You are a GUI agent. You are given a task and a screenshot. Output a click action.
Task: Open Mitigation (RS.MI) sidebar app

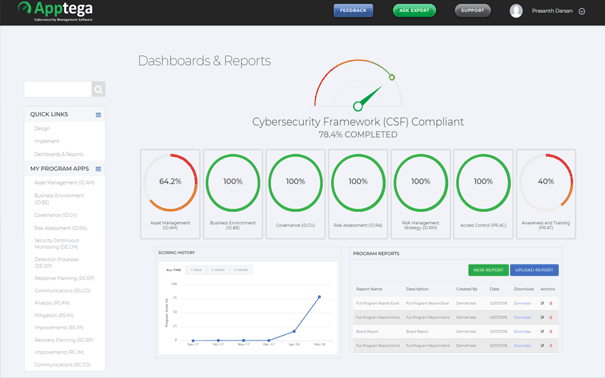click(x=54, y=316)
